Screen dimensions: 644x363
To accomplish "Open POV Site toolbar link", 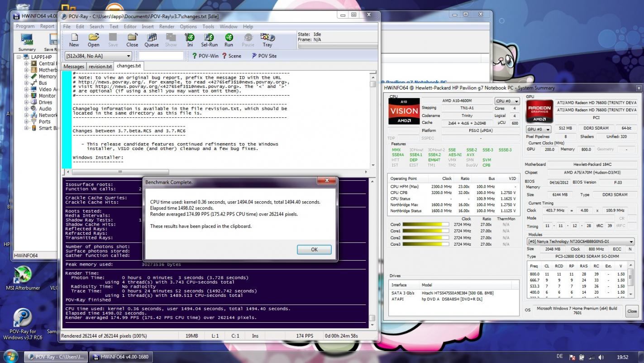I will pyautogui.click(x=263, y=56).
